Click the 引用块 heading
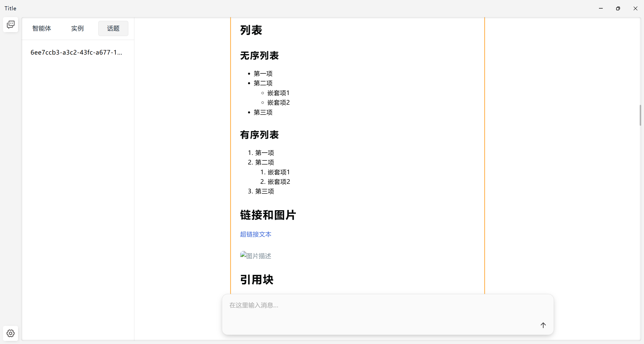The image size is (644, 344). (x=256, y=279)
